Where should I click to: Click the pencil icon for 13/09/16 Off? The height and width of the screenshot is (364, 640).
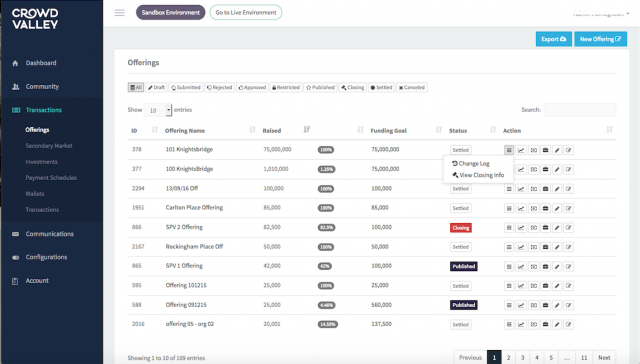[x=557, y=189]
